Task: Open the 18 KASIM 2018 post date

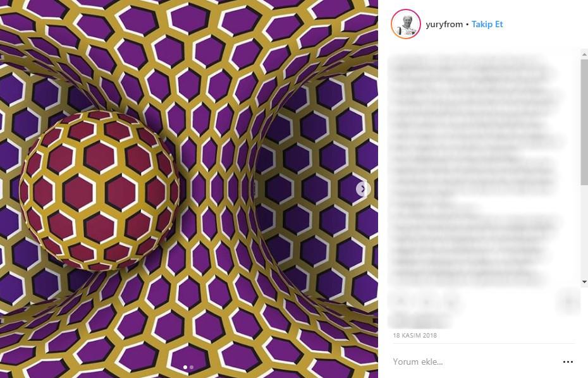Action: pos(415,335)
